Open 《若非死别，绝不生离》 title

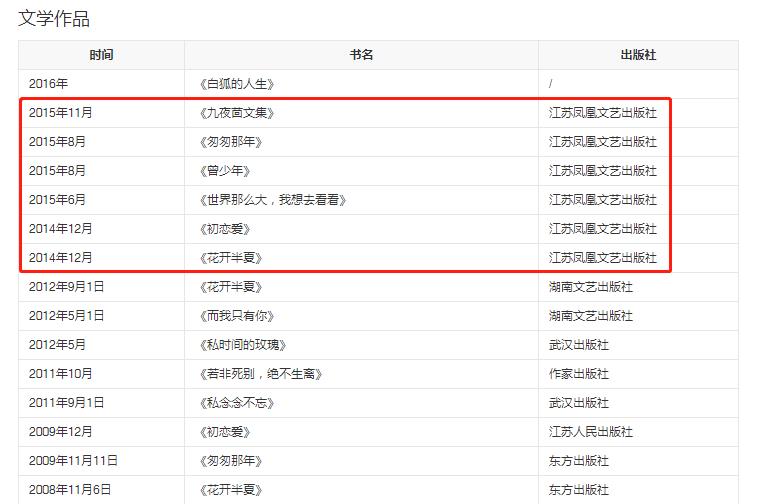pyautogui.click(x=260, y=374)
